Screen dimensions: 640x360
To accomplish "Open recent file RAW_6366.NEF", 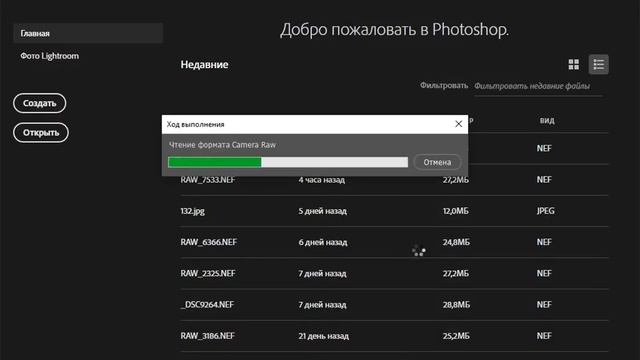I will 208,242.
